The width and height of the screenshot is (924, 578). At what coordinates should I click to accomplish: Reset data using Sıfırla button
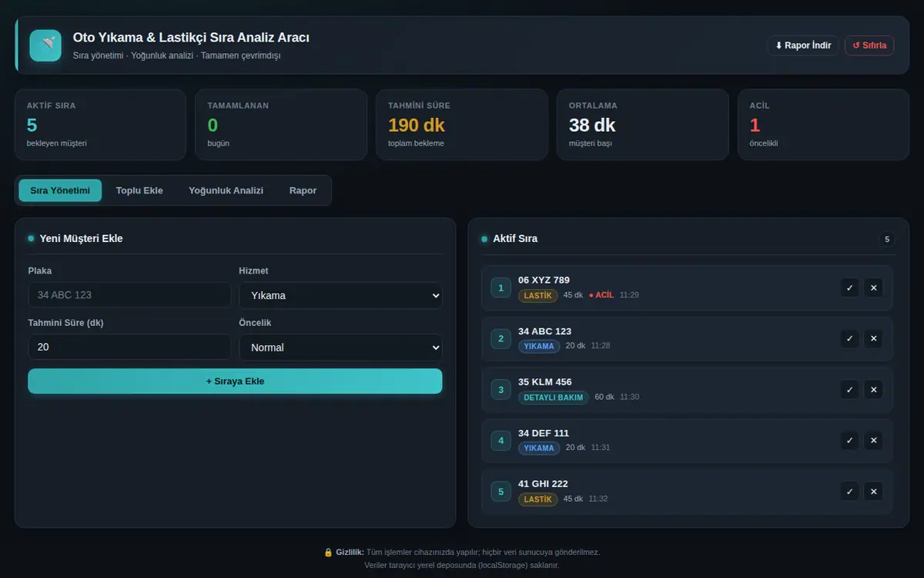tap(869, 45)
